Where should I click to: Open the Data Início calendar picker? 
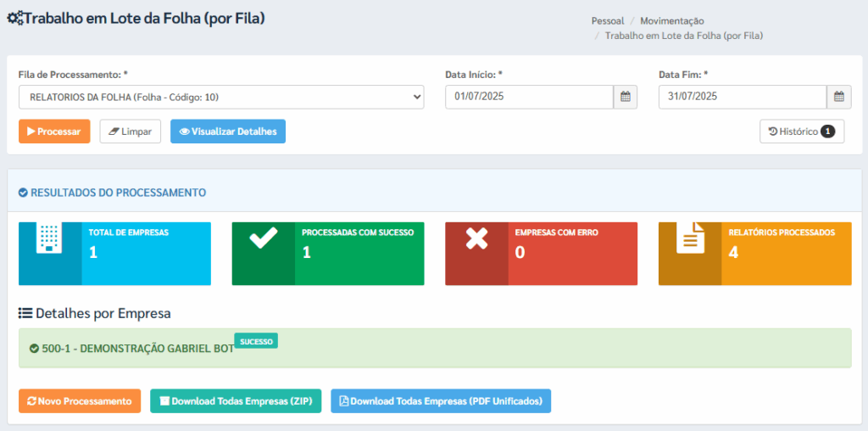pyautogui.click(x=625, y=97)
